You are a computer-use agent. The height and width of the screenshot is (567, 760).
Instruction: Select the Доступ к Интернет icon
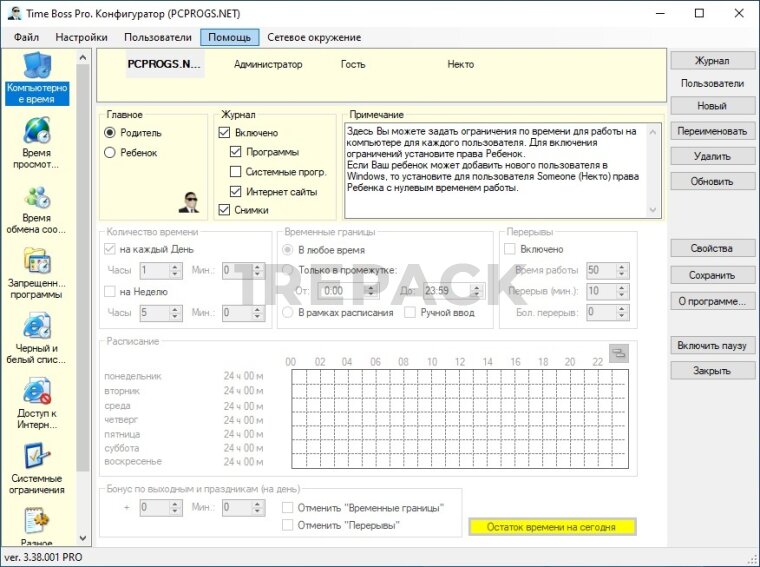tap(36, 391)
